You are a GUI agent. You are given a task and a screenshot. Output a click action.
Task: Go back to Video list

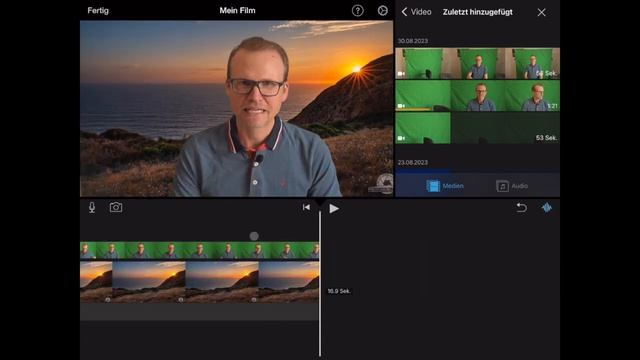coord(416,12)
